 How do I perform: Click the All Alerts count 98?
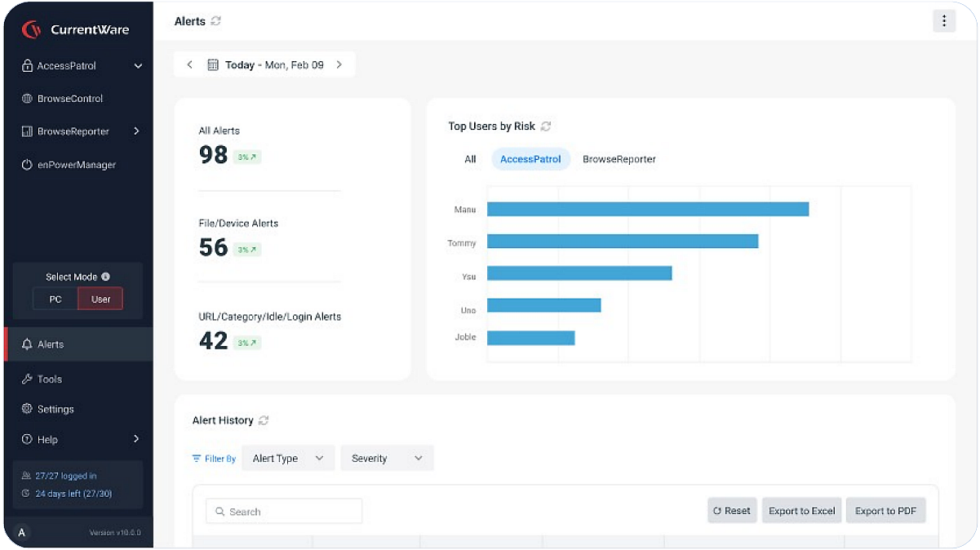click(x=213, y=155)
